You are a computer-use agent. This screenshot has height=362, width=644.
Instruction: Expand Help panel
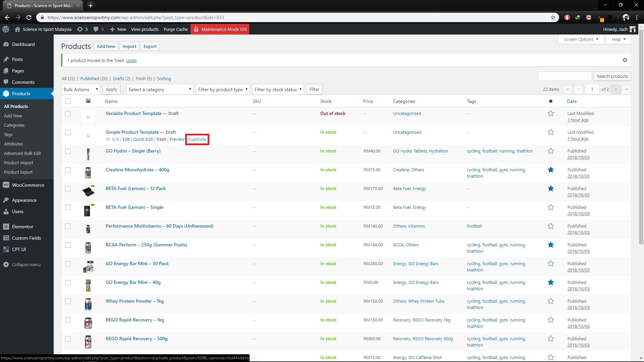(619, 39)
